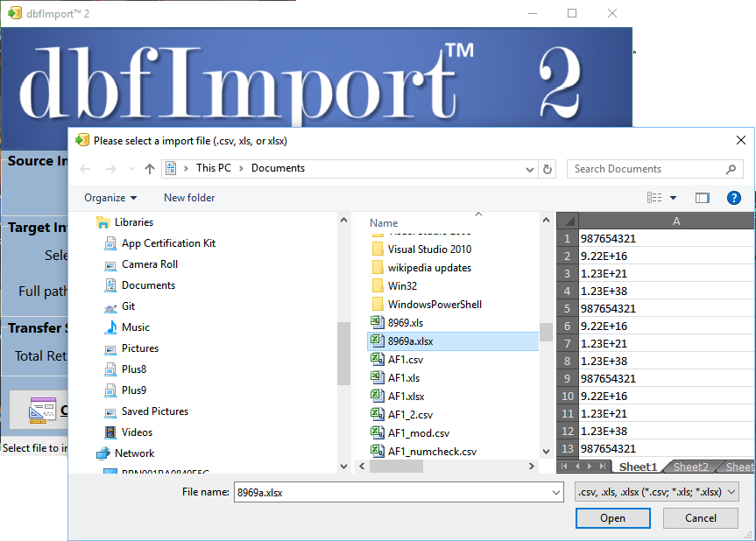This screenshot has height=541, width=756.
Task: Click the Visual Studio 2010 folder icon
Action: pos(378,249)
